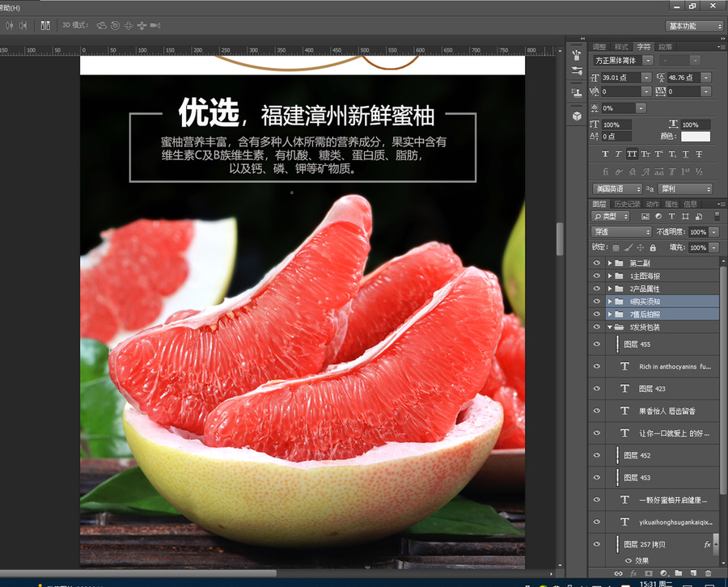Apply subscript text style
Viewport: 728px width, 587px height.
[x=672, y=154]
